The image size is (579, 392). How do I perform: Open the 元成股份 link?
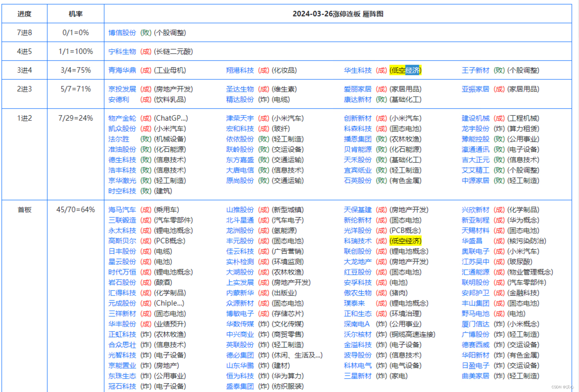pos(122,303)
